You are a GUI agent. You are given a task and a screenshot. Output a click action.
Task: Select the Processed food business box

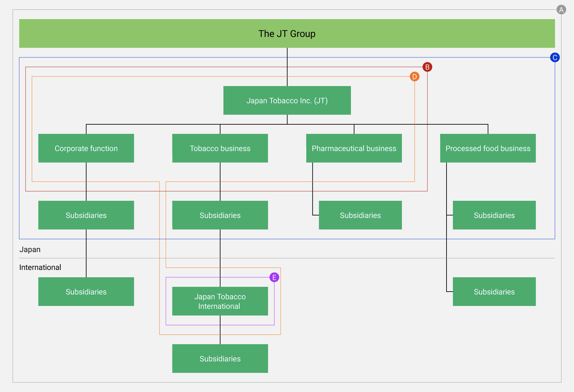[488, 148]
